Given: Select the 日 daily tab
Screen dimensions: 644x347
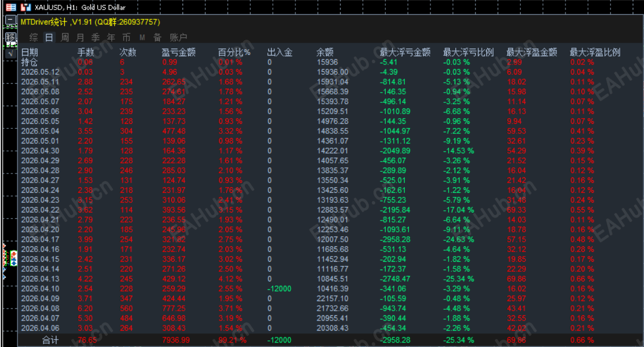Looking at the screenshot, I should point(49,38).
